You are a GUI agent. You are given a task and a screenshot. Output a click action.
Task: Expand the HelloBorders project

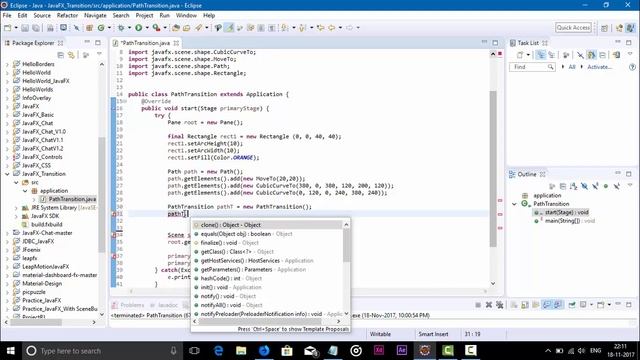coord(7,64)
